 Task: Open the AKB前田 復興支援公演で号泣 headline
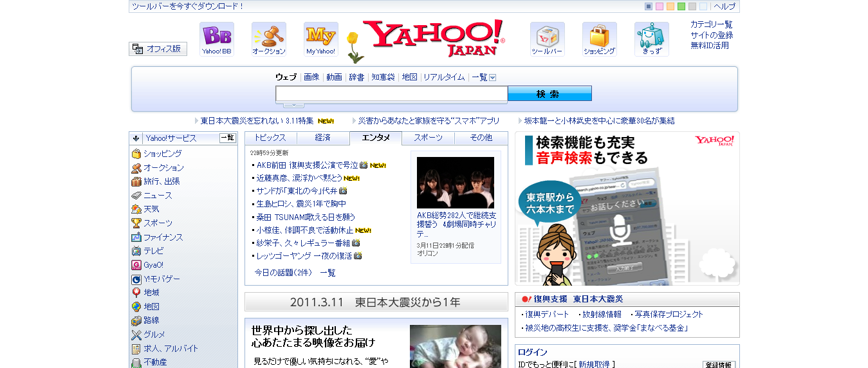click(308, 165)
